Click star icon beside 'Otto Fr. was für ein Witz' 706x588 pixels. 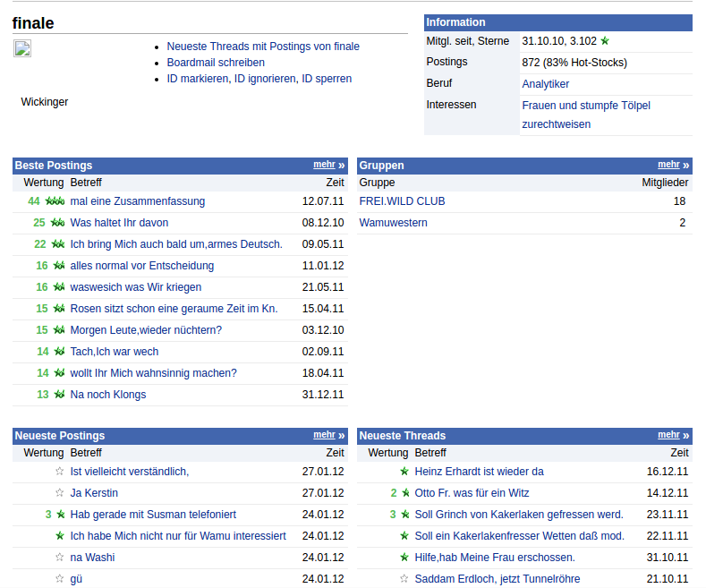404,493
